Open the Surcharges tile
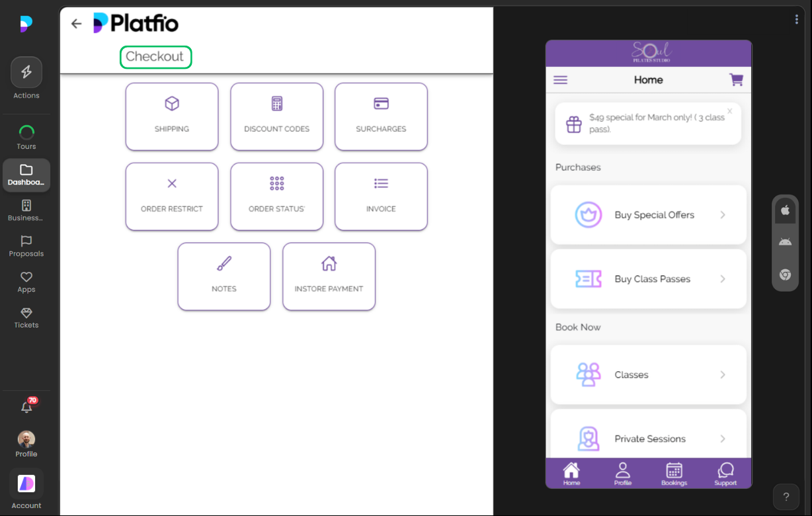812x516 pixels. click(381, 116)
